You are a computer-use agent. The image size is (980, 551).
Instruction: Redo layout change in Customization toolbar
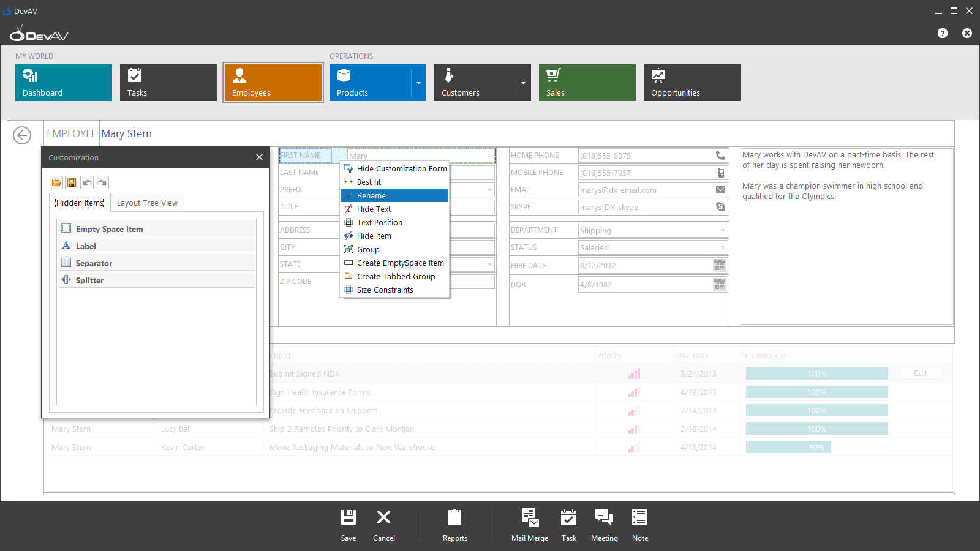click(x=102, y=182)
